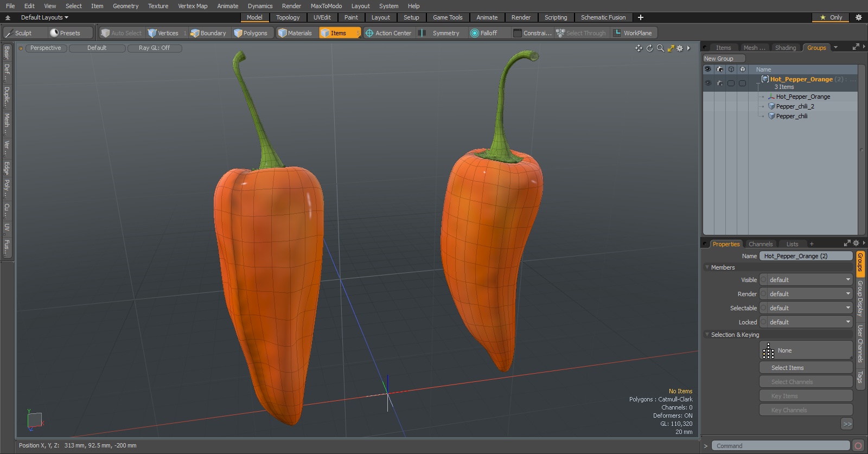Switch to Polygons selection mode
Viewport: 868px width, 454px height.
click(251, 33)
